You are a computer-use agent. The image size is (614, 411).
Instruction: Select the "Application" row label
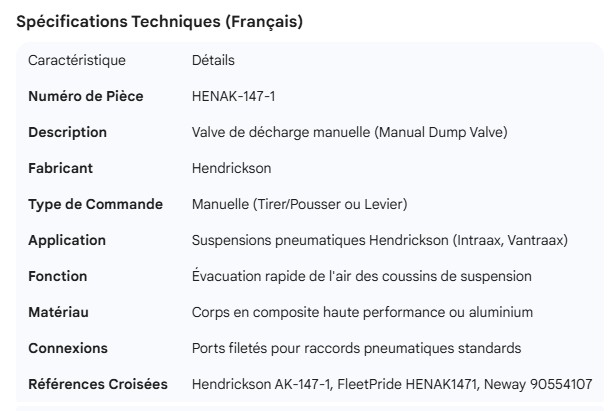pos(66,240)
